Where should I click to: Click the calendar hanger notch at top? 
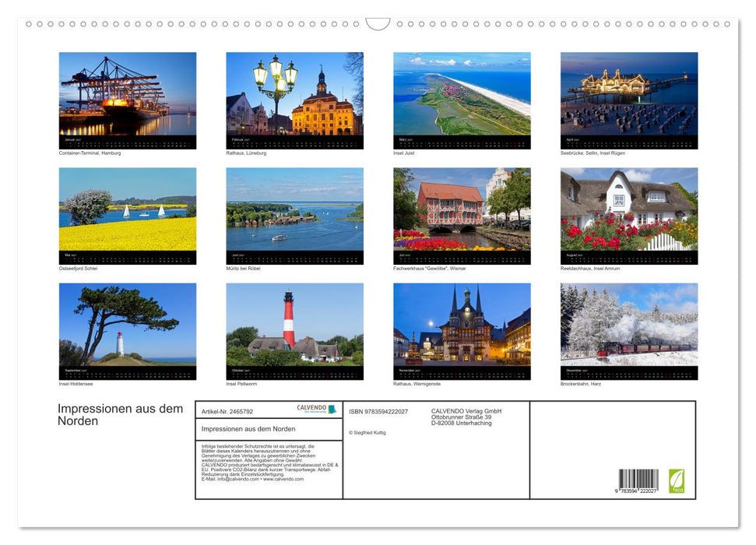378,23
